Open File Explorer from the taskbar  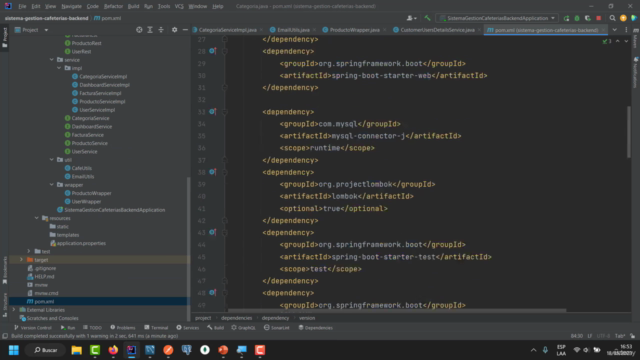[76, 350]
